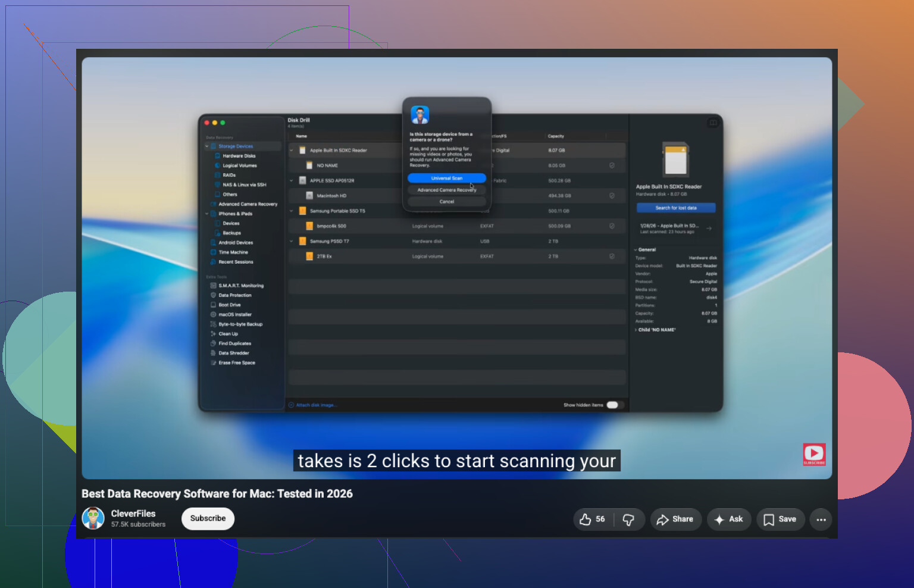Click the dislike thumbs down icon
Screen dimensions: 914x588
pos(628,520)
